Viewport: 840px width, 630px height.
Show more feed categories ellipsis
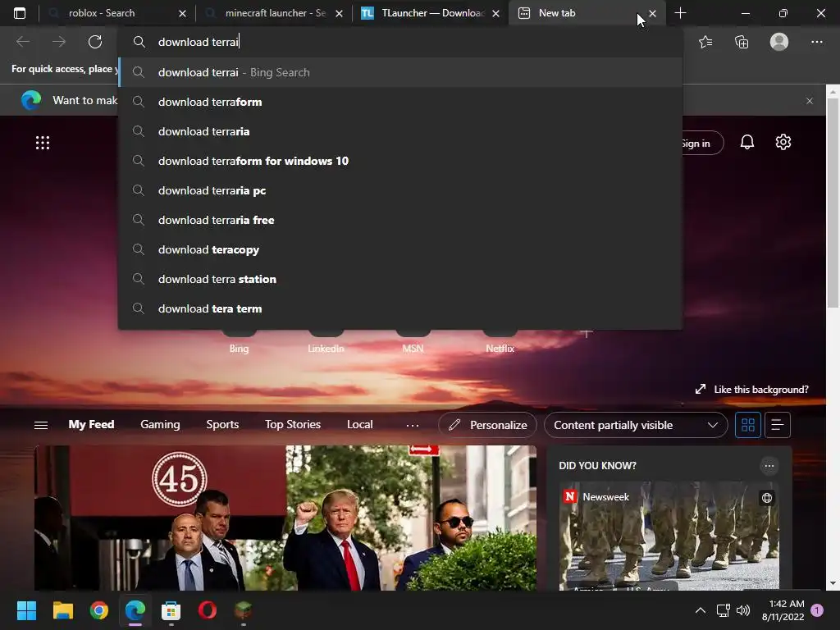click(x=413, y=426)
